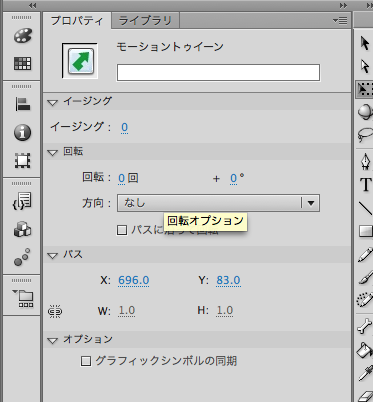Select the 3D Rotation tool
The width and height of the screenshot is (373, 402).
[365, 112]
